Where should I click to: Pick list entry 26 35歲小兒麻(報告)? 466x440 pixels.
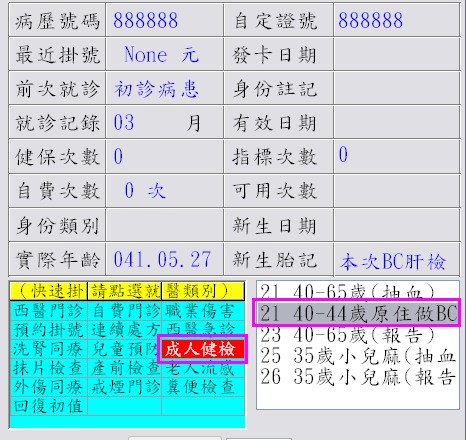pyautogui.click(x=358, y=376)
